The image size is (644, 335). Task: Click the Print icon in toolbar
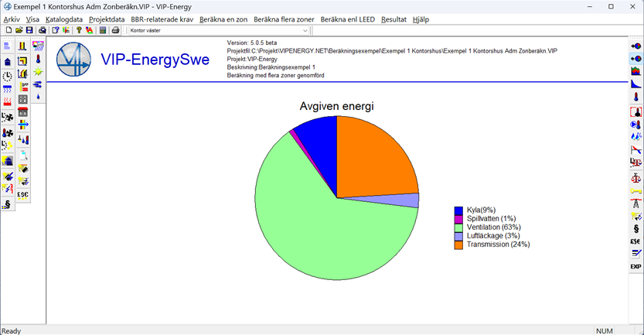coord(115,30)
